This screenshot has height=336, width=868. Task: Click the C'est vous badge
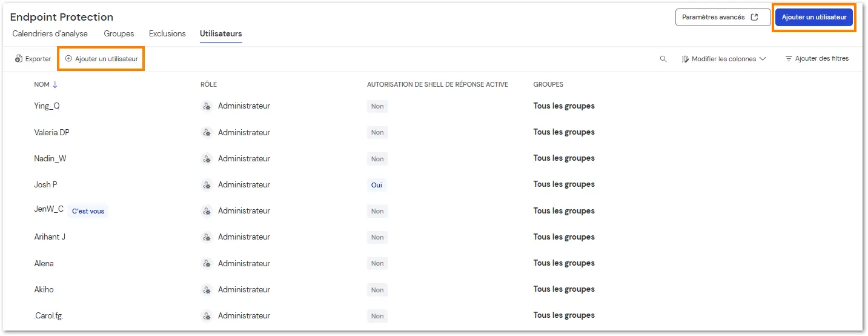pos(88,211)
